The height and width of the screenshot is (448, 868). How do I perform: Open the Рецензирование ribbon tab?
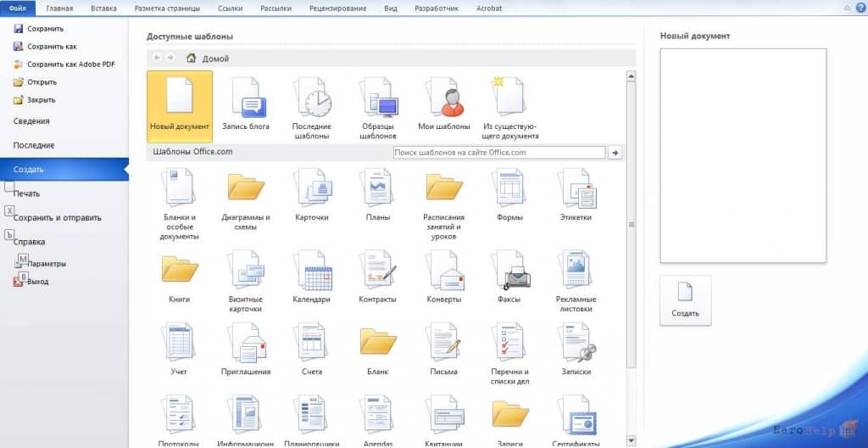[337, 8]
